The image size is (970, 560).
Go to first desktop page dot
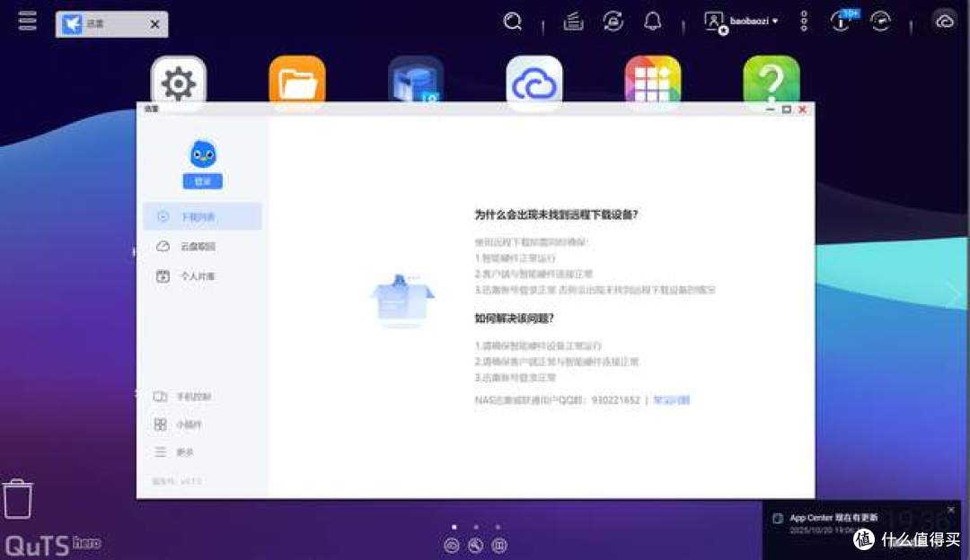[x=454, y=527]
